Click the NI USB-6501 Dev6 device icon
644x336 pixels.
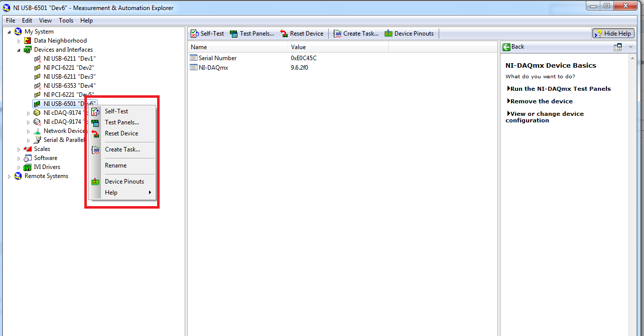coord(38,104)
